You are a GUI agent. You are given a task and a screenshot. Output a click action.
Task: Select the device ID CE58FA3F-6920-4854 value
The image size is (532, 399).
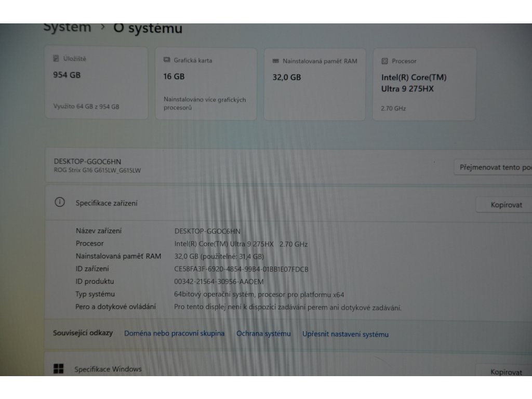[241, 270]
